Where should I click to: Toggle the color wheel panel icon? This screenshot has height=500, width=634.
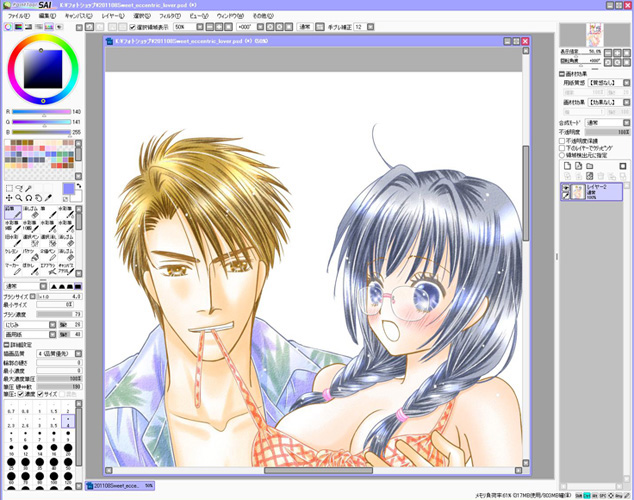click(8, 27)
